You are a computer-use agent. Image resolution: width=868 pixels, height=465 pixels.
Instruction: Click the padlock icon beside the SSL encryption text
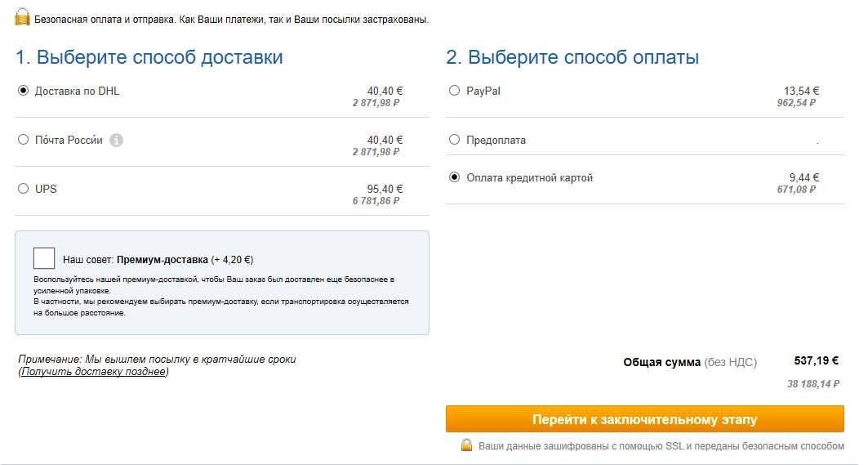tap(466, 445)
